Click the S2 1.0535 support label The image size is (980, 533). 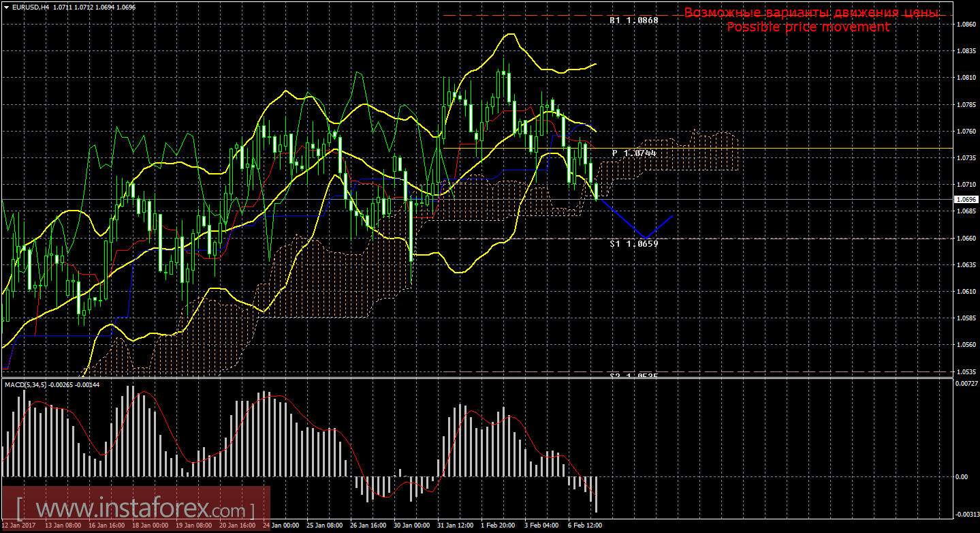coord(634,376)
